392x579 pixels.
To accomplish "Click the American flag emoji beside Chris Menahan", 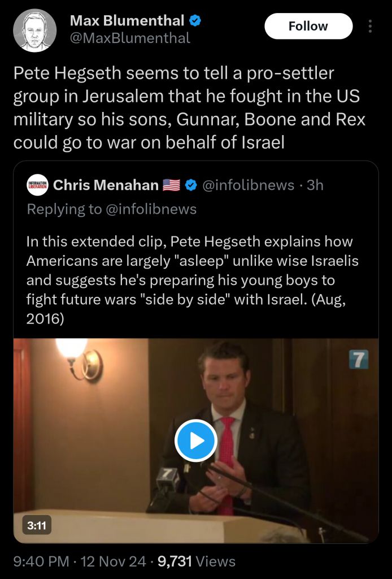I will click(x=171, y=185).
